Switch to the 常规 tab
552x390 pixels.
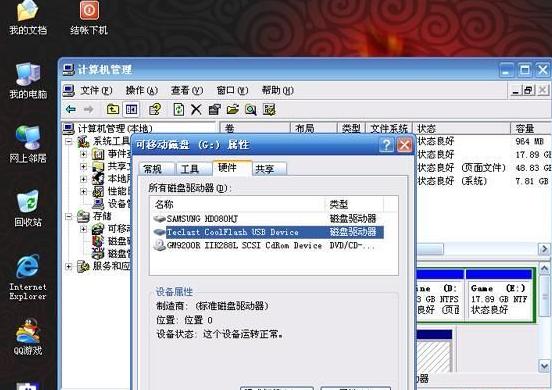[x=156, y=169]
